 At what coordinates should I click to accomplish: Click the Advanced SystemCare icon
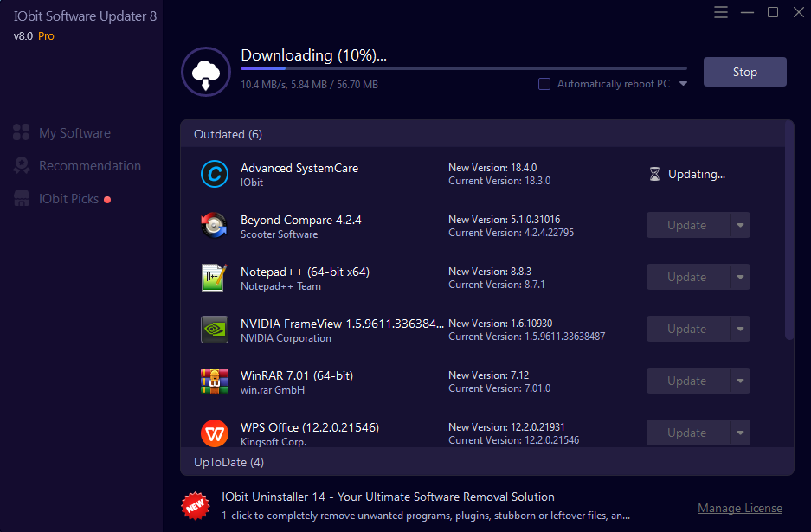pos(214,174)
